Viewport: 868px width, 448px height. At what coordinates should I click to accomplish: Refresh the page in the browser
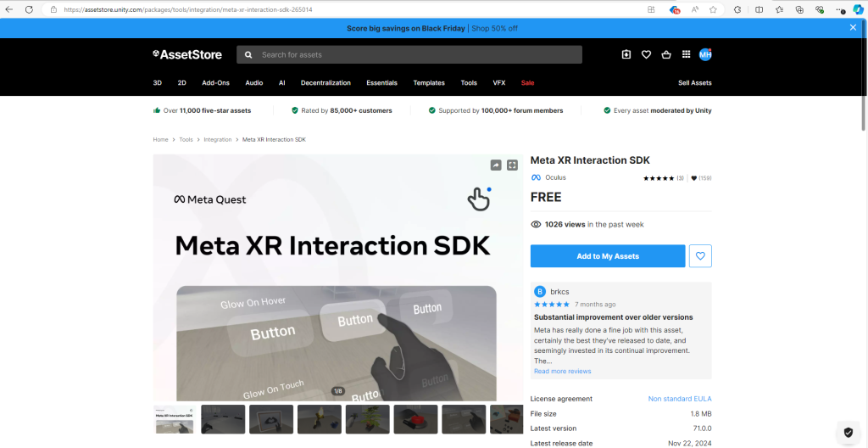coord(29,9)
